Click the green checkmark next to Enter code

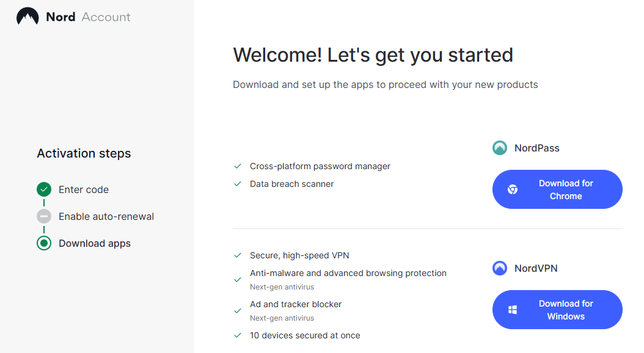tap(44, 189)
